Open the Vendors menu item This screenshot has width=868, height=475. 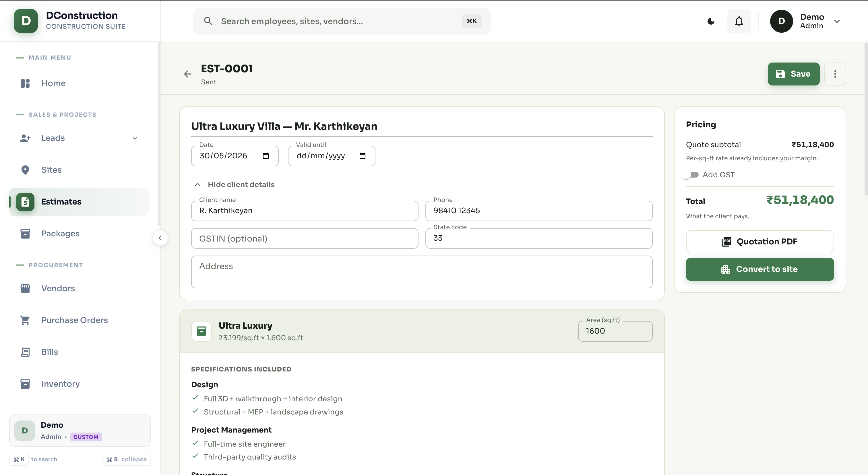click(x=79, y=289)
